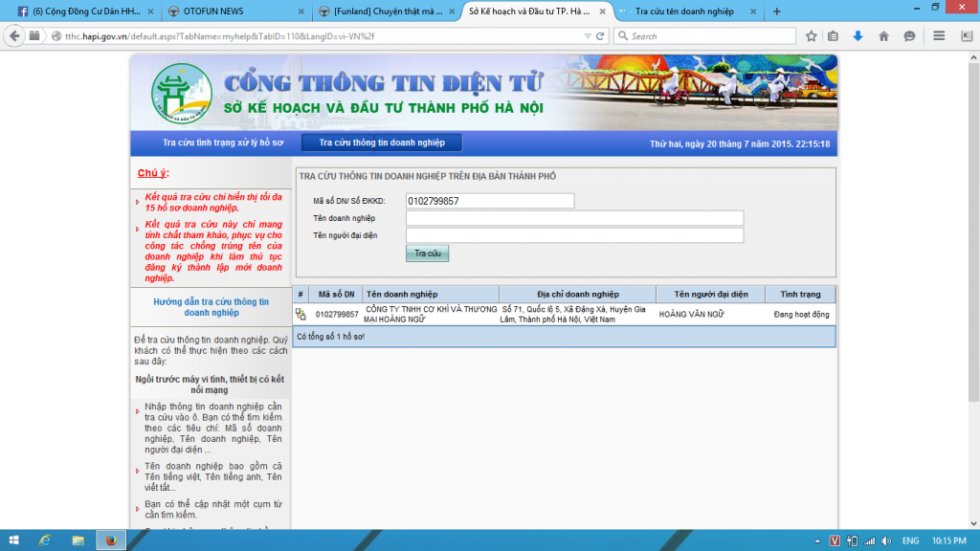Open the Firefox hamburger menu
The width and height of the screenshot is (980, 551).
click(x=939, y=36)
